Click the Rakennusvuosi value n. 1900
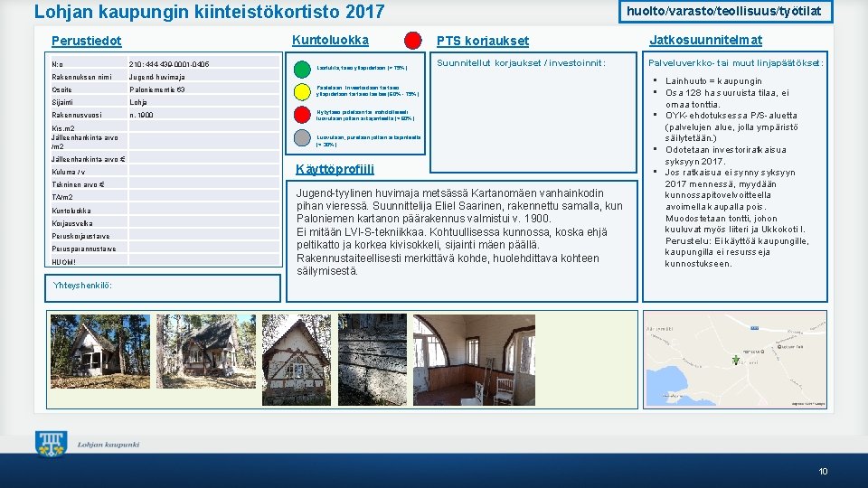Screen dimensions: 868x488 [x=141, y=115]
